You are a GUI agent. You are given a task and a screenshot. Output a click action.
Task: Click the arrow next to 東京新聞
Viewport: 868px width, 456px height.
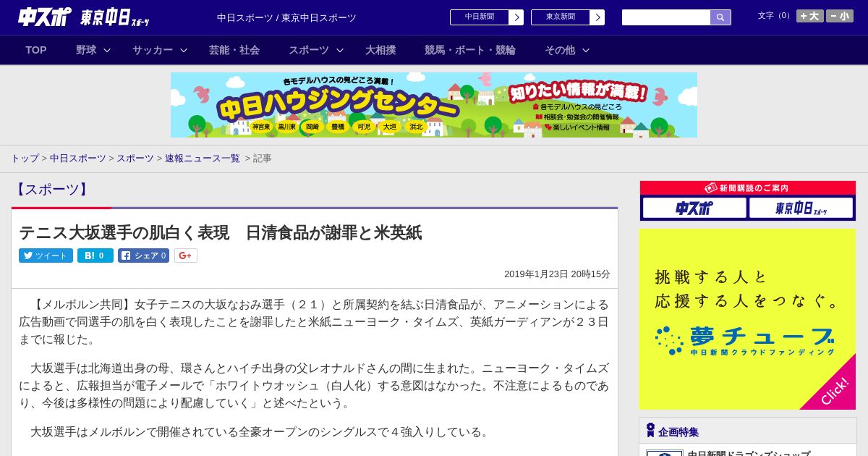597,17
